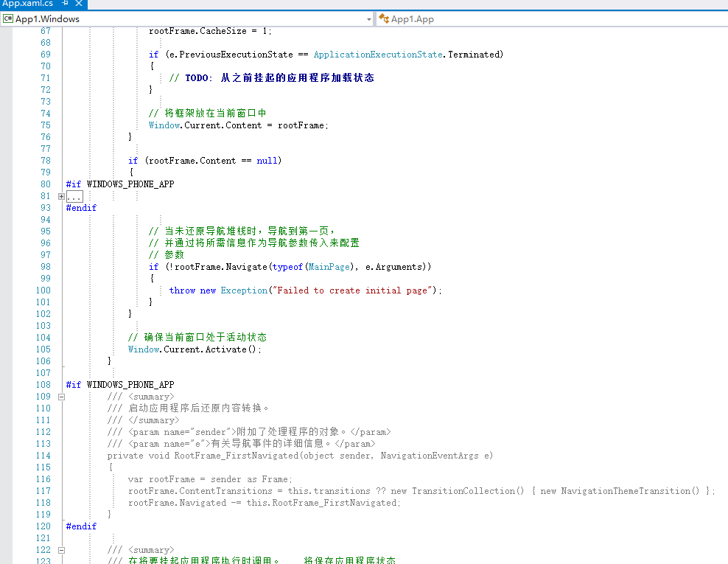Click rootFrame.CacheSize on line 67
728x564 pixels.
(x=197, y=31)
